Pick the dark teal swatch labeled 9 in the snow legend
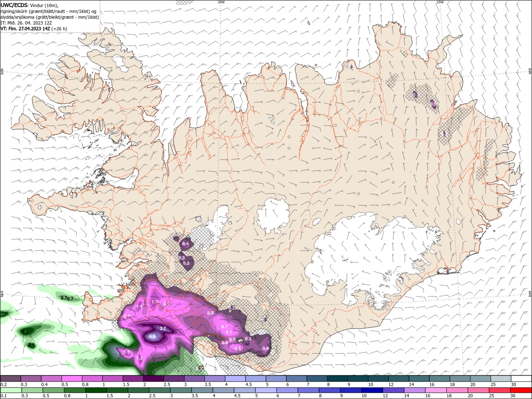This screenshot has width=532, height=399. [x=358, y=378]
